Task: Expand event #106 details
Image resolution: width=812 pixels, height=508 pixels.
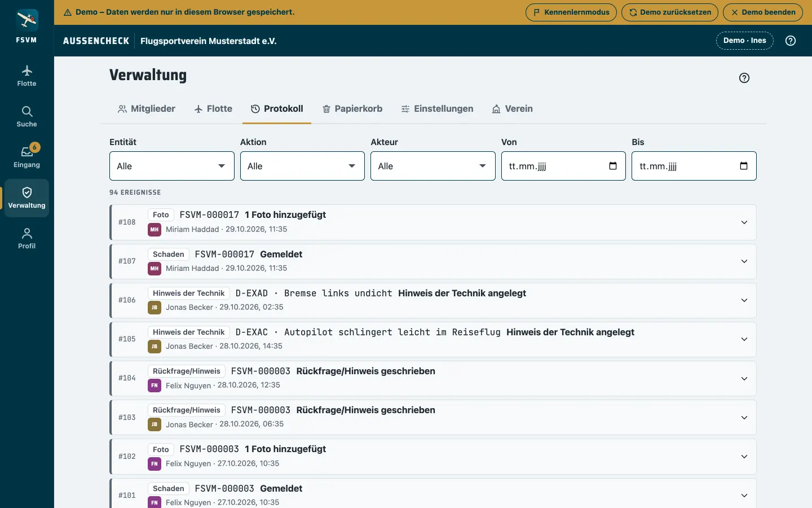Action: [x=744, y=300]
